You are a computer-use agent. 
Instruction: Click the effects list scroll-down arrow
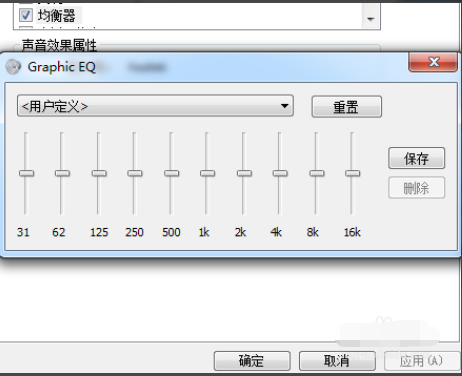[x=370, y=19]
